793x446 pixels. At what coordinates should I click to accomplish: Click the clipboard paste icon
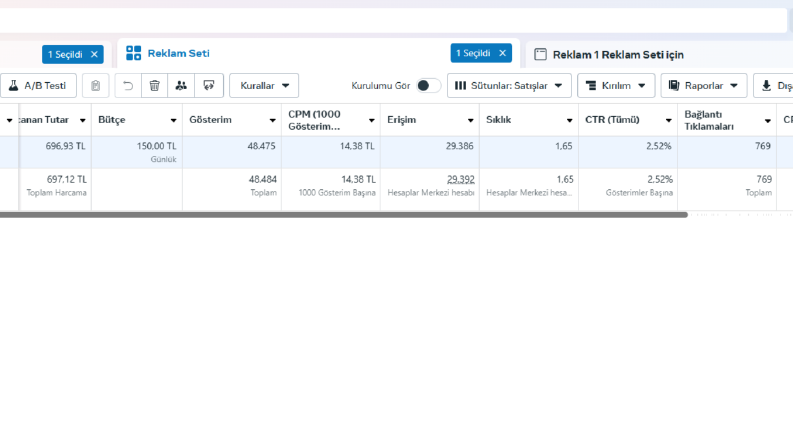[96, 85]
